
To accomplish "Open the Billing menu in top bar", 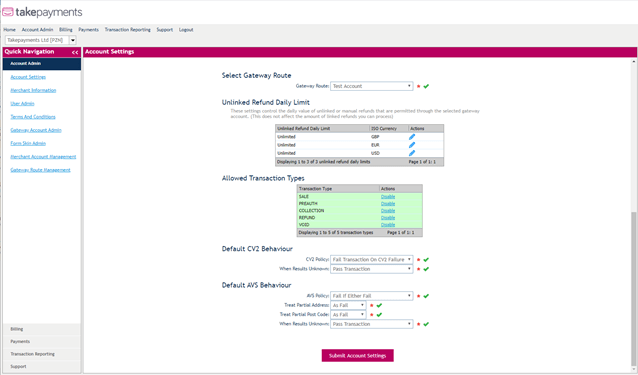I will [66, 30].
